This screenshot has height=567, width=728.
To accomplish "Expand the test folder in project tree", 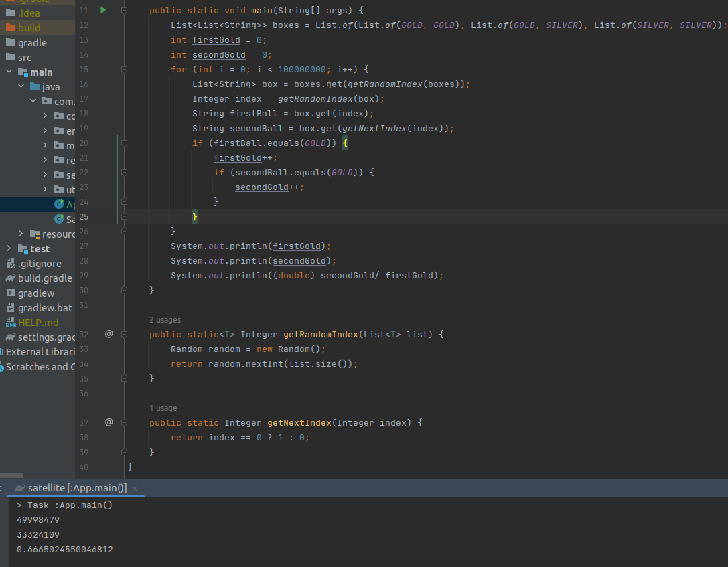I will click(9, 248).
